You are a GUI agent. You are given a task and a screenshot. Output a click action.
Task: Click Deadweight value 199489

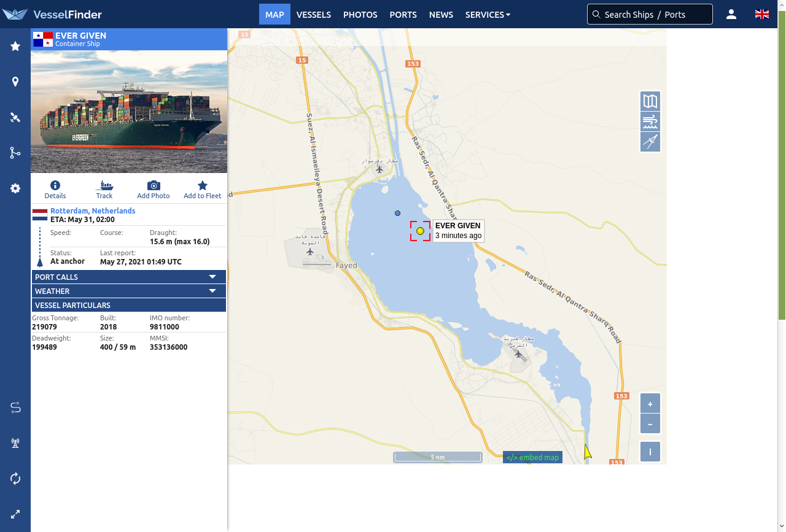pos(44,347)
